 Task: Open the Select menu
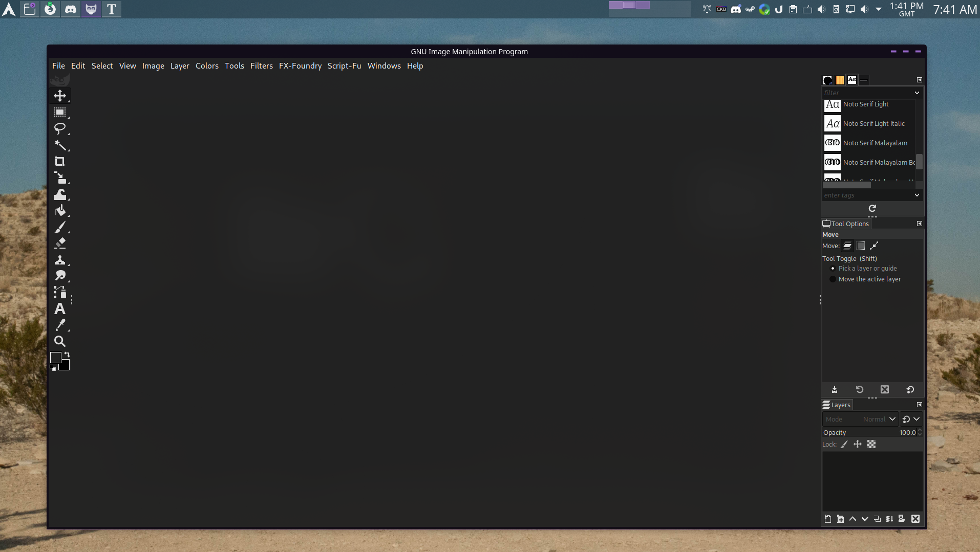[x=102, y=66]
